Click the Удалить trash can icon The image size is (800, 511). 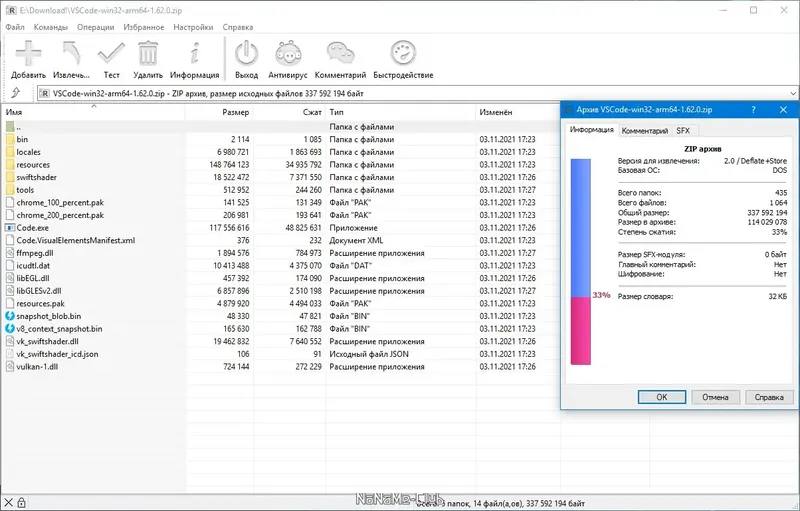pos(148,54)
